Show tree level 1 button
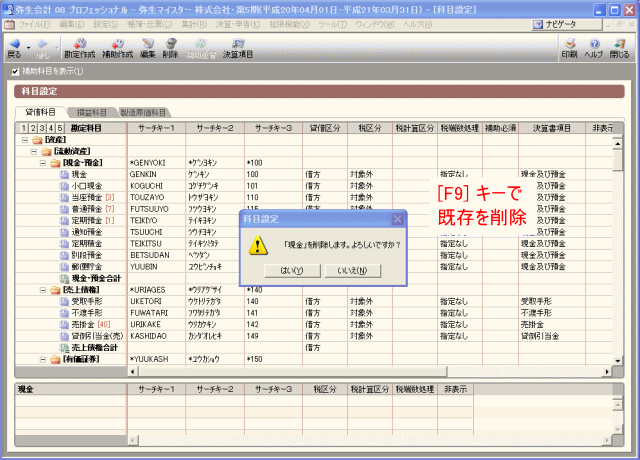The width and height of the screenshot is (640, 460). tap(24, 128)
